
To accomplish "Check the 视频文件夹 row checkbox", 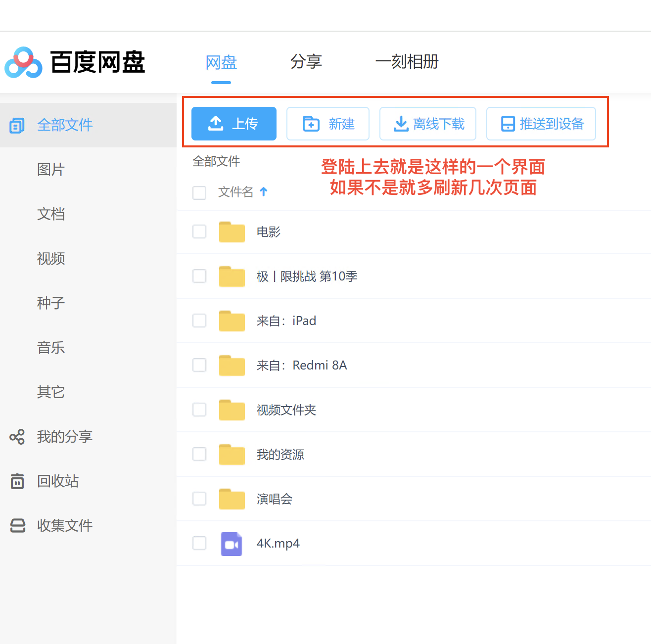I will pos(199,410).
